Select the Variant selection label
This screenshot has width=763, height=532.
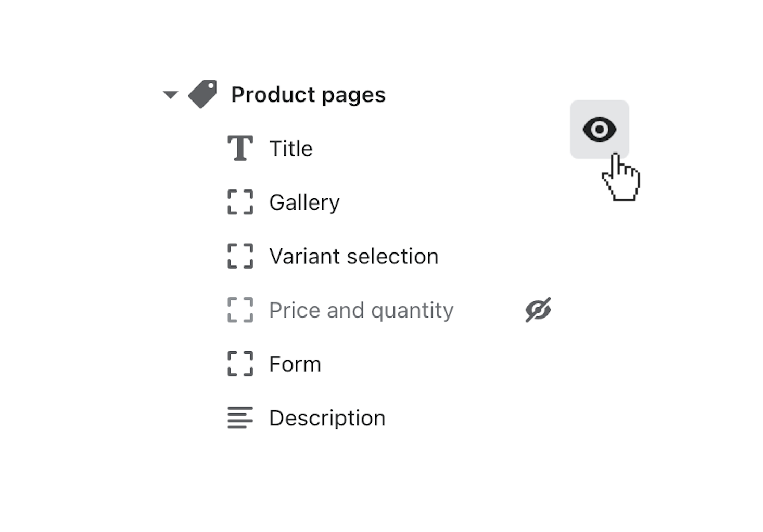[x=353, y=256]
